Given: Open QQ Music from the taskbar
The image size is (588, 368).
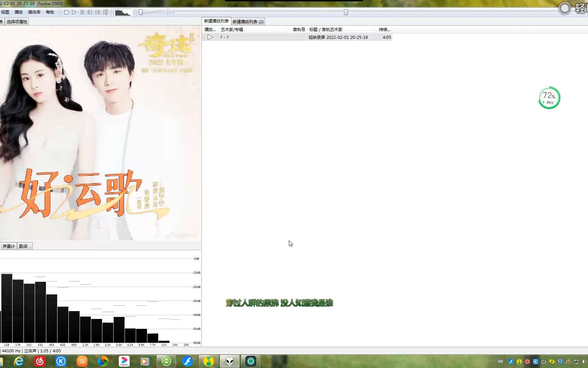Looking at the screenshot, I should 209,361.
